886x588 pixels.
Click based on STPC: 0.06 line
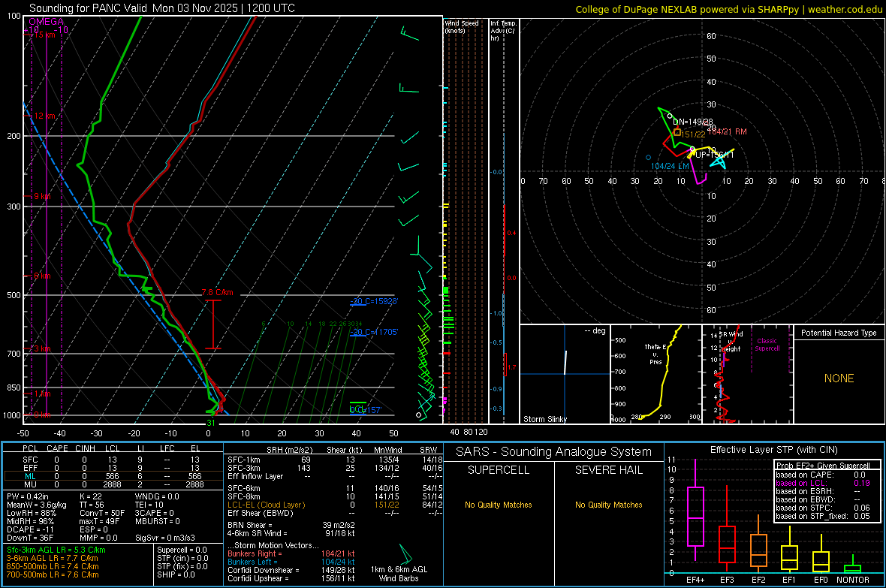click(823, 508)
